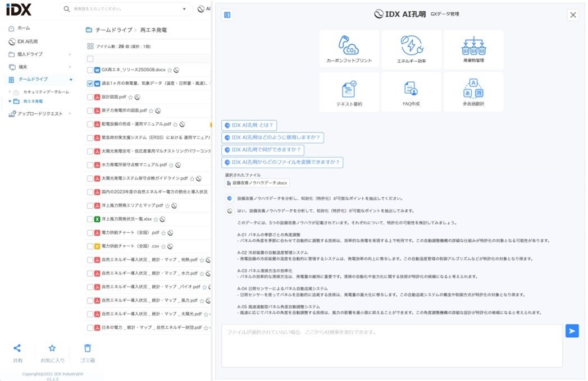Check the 原子力発電所の図面.pdf checkbox

(90, 111)
